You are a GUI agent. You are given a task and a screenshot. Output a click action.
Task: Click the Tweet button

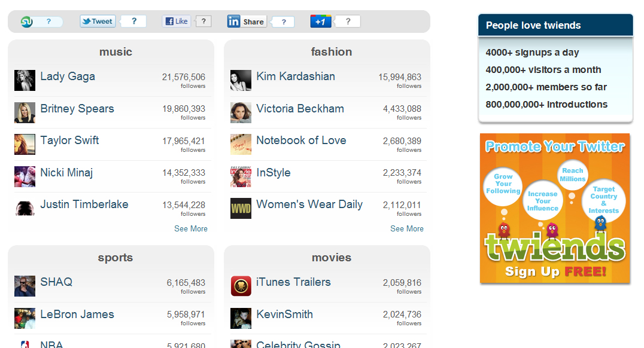click(x=98, y=22)
